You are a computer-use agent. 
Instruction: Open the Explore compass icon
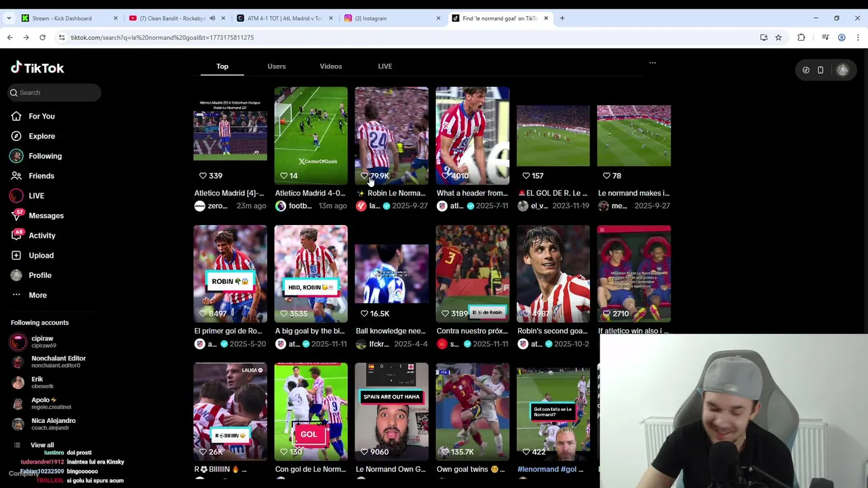point(16,136)
